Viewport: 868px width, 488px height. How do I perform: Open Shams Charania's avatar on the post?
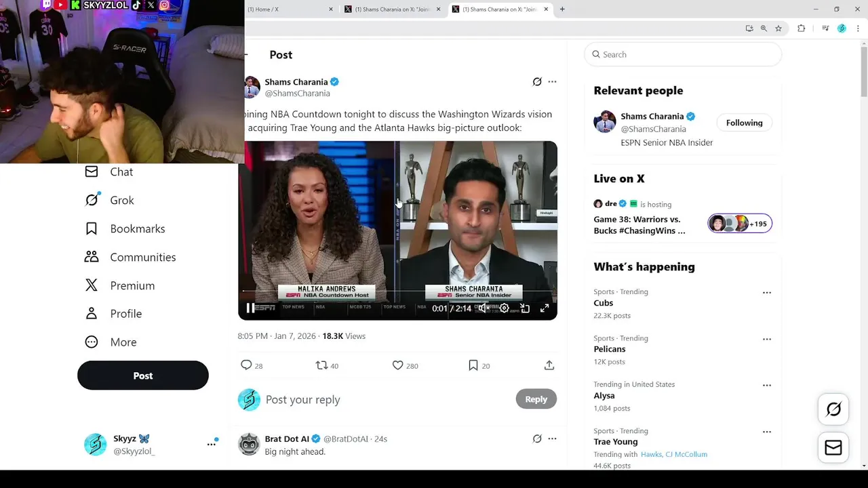(252, 87)
